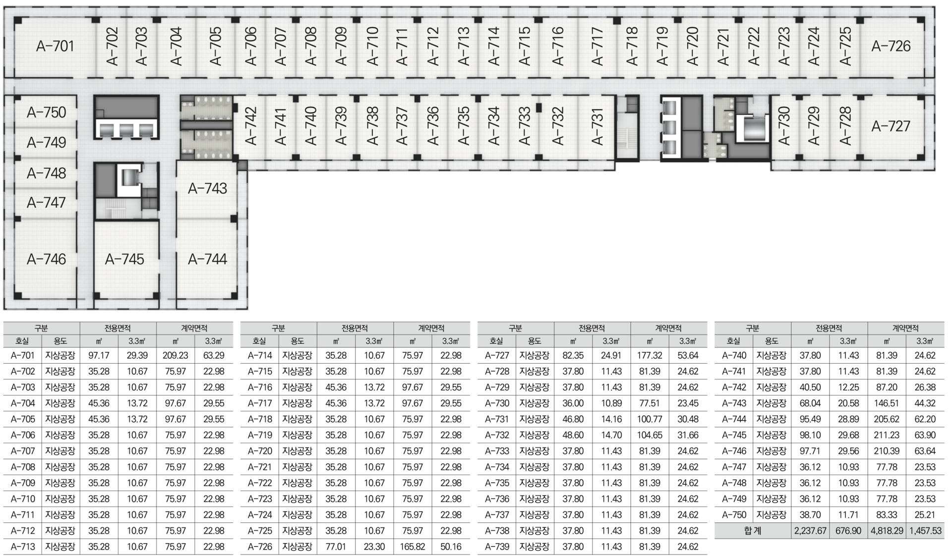
Task: Select the 98.10 cell in A-745 row
Action: [810, 435]
